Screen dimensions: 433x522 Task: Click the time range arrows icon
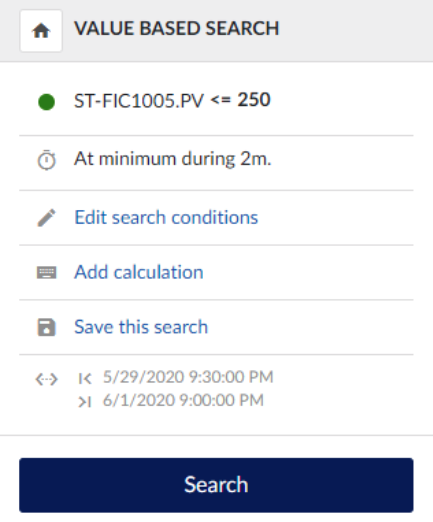(x=46, y=379)
